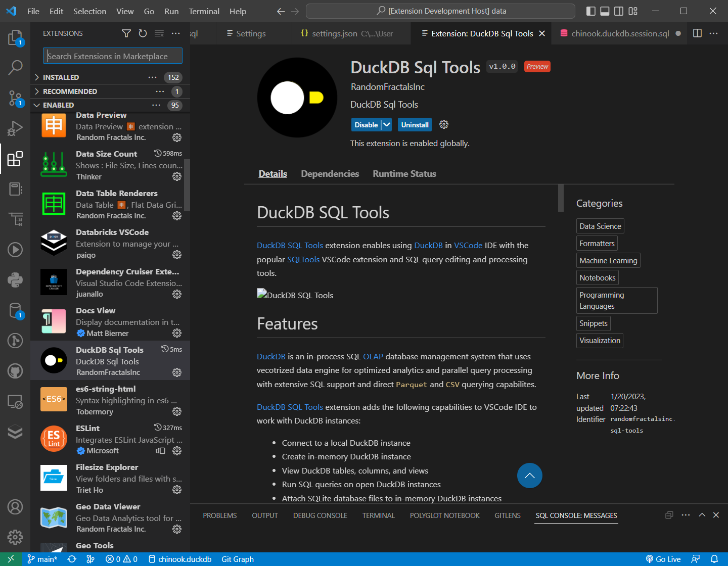Image resolution: width=728 pixels, height=566 pixels.
Task: Open the Selection menu
Action: [89, 11]
